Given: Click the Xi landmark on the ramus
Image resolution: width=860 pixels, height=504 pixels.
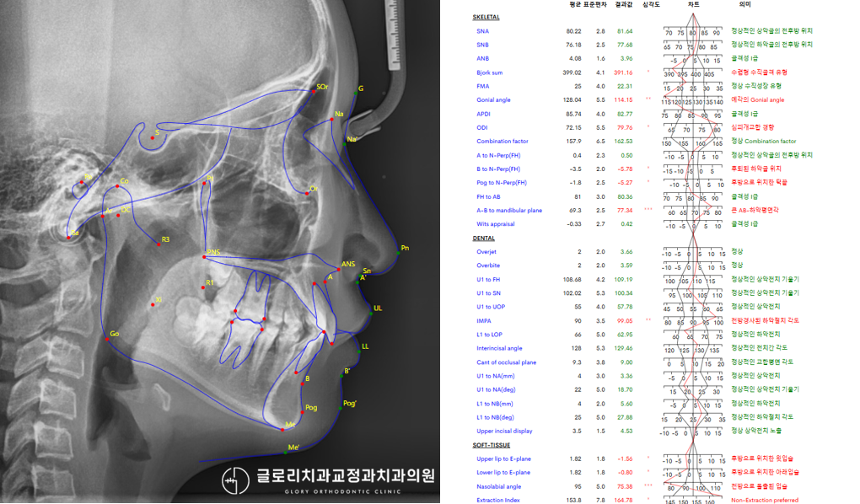Looking at the screenshot, I should [x=152, y=304].
